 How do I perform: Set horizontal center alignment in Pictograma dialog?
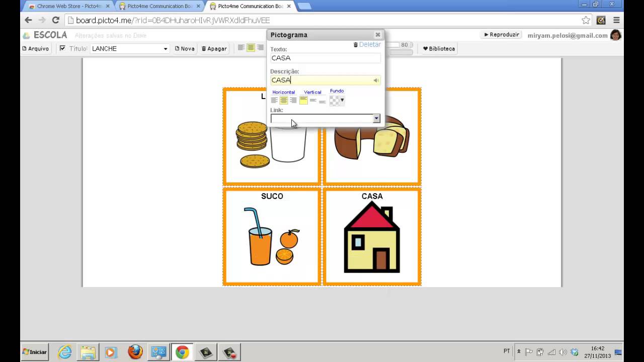tap(284, 101)
